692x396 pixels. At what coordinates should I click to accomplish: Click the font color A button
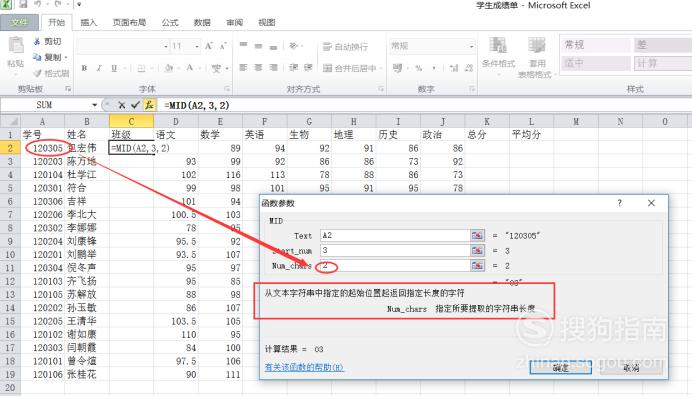coord(189,68)
